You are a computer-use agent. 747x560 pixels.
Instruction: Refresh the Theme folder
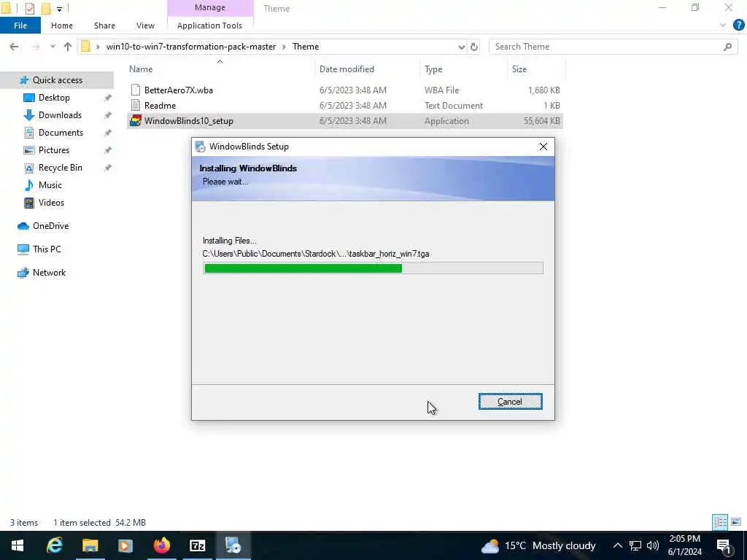474,47
